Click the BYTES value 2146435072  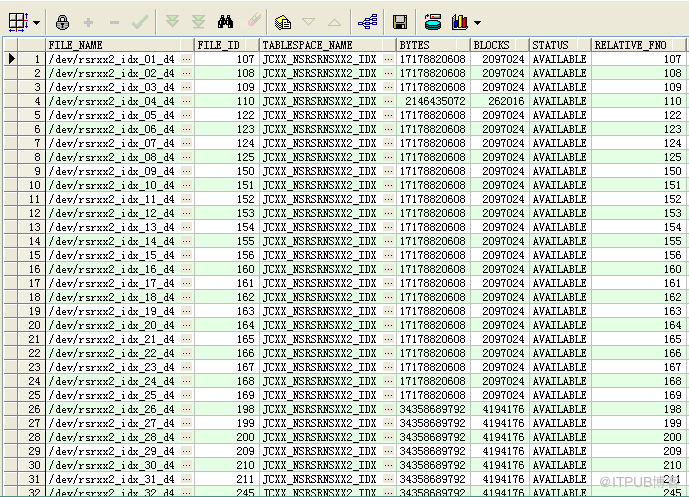pyautogui.click(x=435, y=101)
